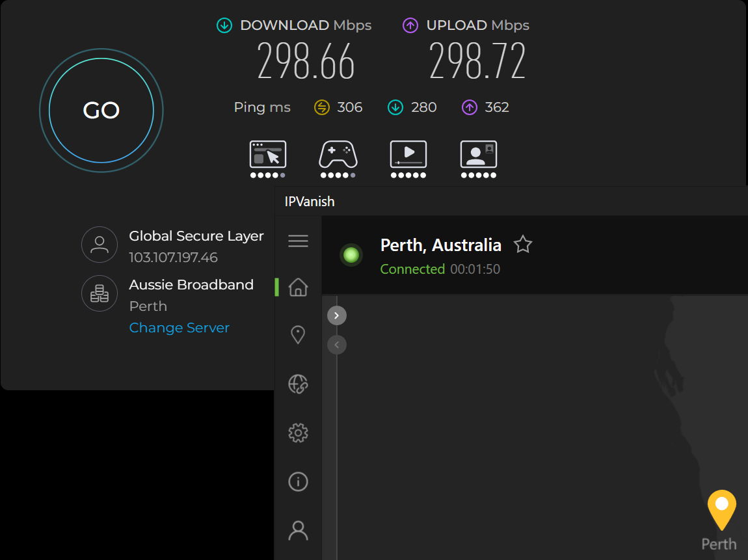
Task: Click the Connected status text
Action: [x=412, y=269]
